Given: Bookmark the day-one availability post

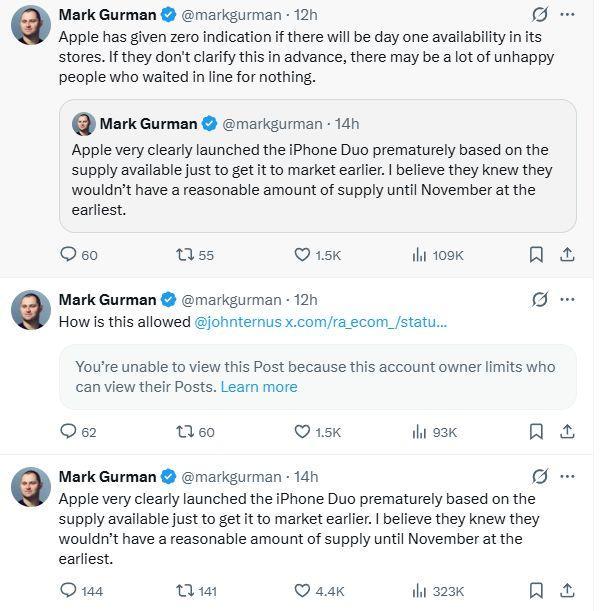Looking at the screenshot, I should pos(536,255).
